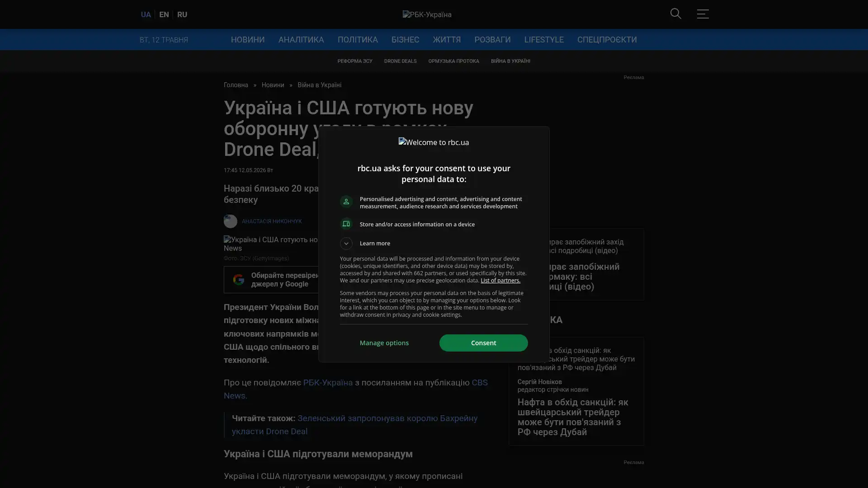
Task: Go to Новини breadcrumb
Action: point(273,85)
